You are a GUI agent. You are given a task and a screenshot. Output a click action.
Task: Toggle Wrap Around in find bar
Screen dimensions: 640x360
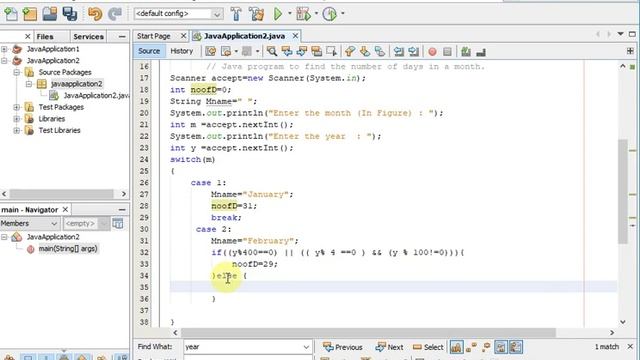[516, 347]
